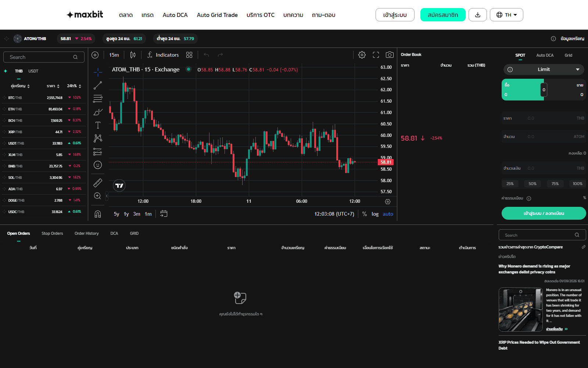Set order amount to 50%

[x=533, y=184]
